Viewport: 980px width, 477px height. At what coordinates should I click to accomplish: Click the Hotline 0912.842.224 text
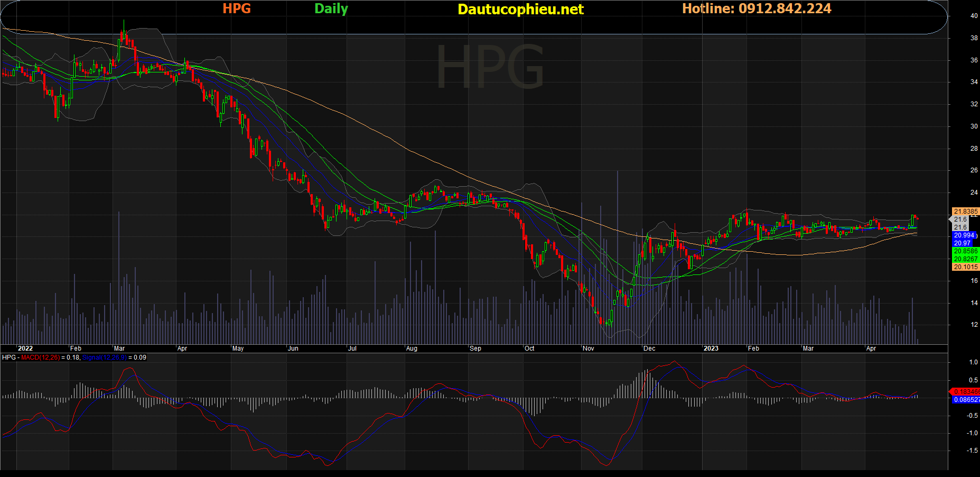pyautogui.click(x=756, y=8)
